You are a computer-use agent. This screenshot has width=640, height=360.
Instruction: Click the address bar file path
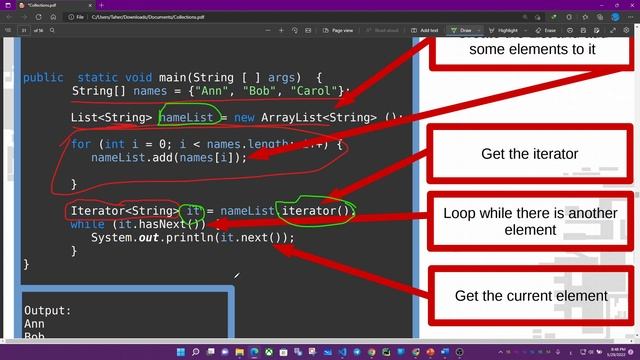click(x=148, y=17)
